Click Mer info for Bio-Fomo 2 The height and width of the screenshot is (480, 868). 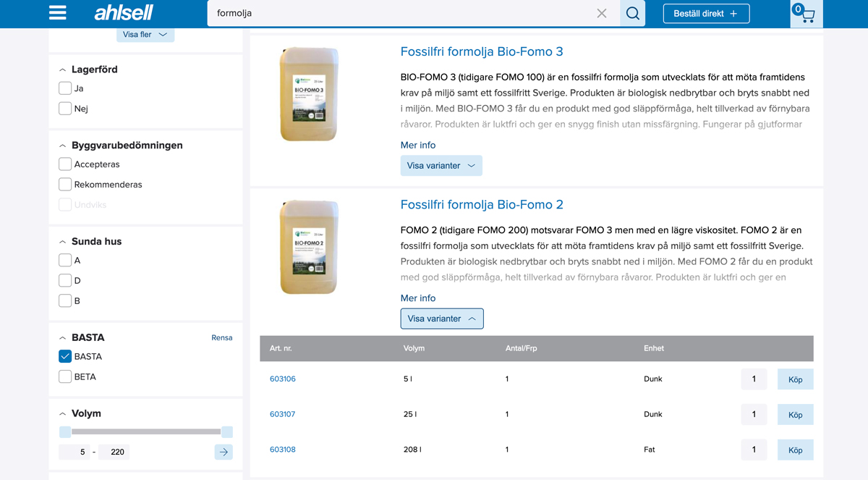(x=418, y=298)
